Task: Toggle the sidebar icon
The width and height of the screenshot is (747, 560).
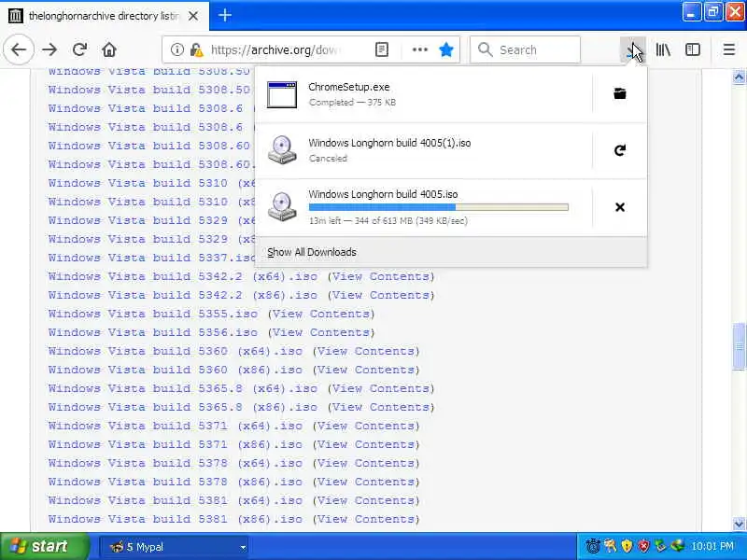Action: [x=693, y=49]
